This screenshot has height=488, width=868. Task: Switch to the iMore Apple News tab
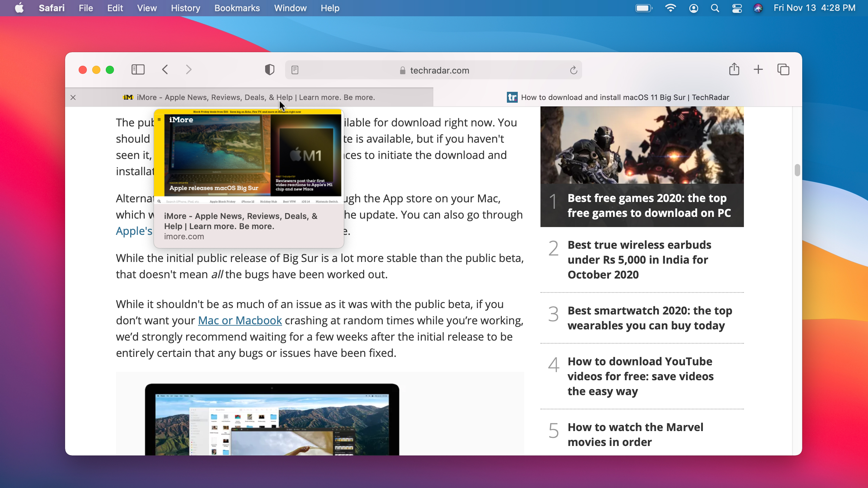coord(249,98)
